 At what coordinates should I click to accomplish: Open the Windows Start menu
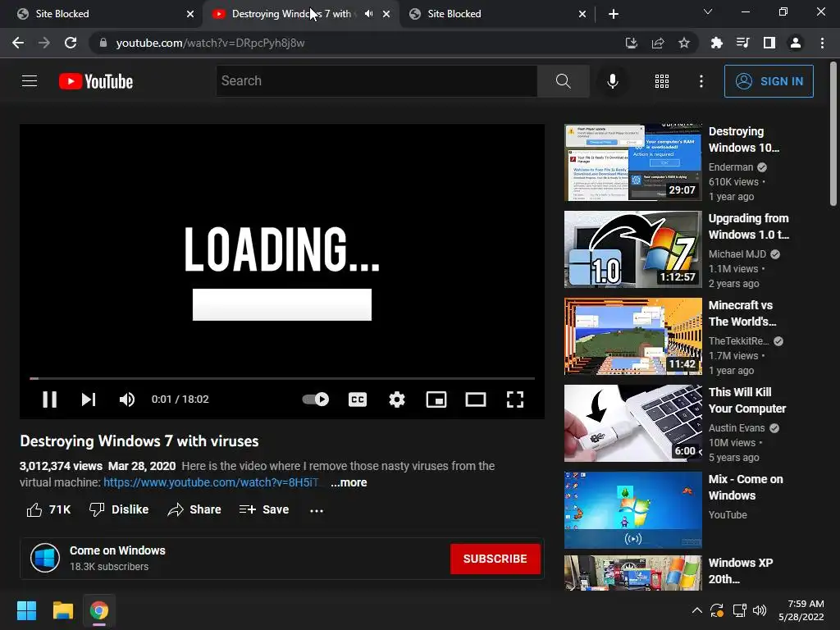pos(26,610)
